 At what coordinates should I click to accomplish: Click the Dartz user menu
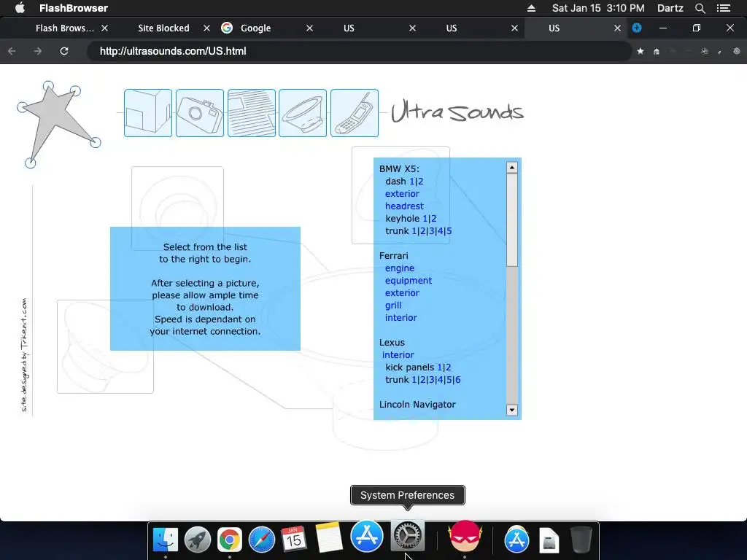pyautogui.click(x=670, y=8)
